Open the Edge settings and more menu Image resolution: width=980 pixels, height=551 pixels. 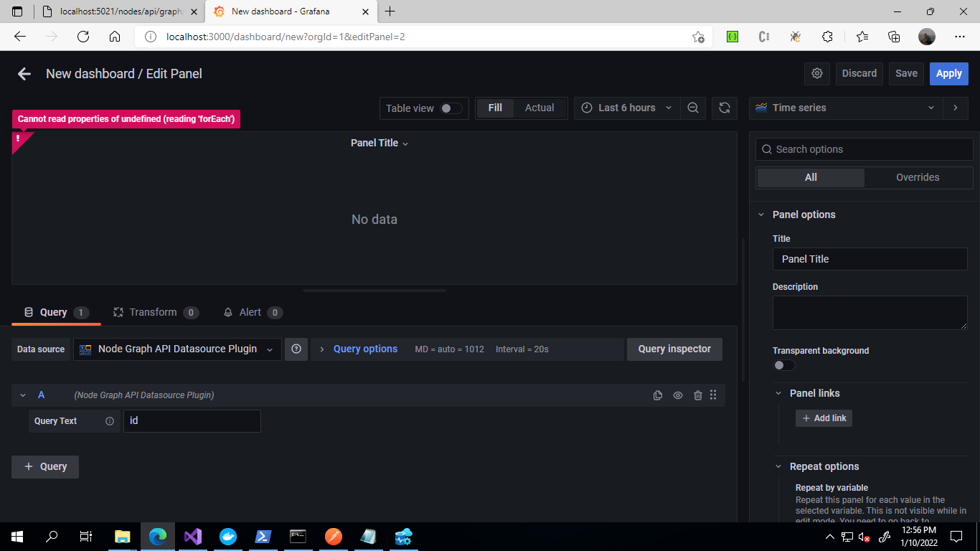(960, 37)
